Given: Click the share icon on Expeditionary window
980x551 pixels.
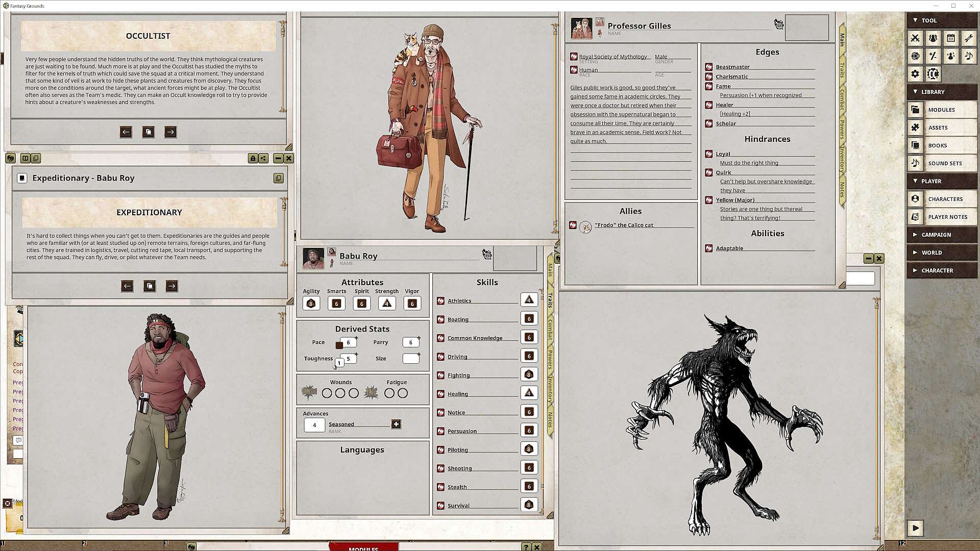Looking at the screenshot, I should point(263,159).
